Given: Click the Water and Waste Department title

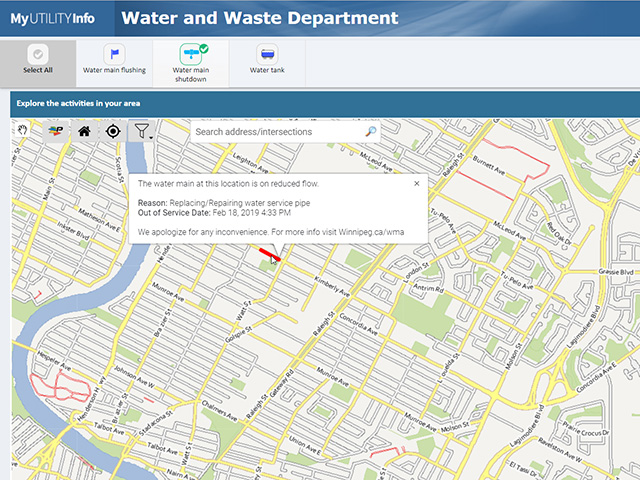Looking at the screenshot, I should (260, 18).
